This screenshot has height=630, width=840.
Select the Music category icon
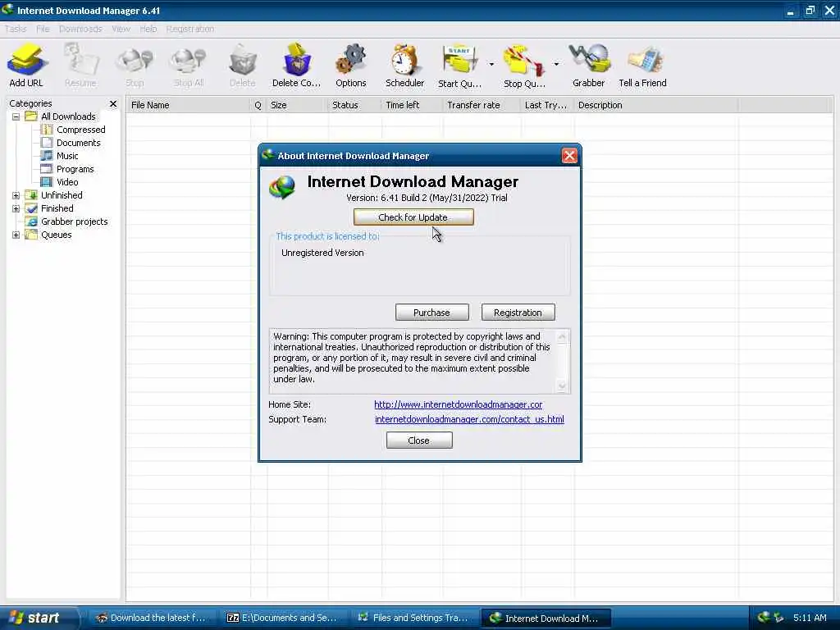pos(47,156)
